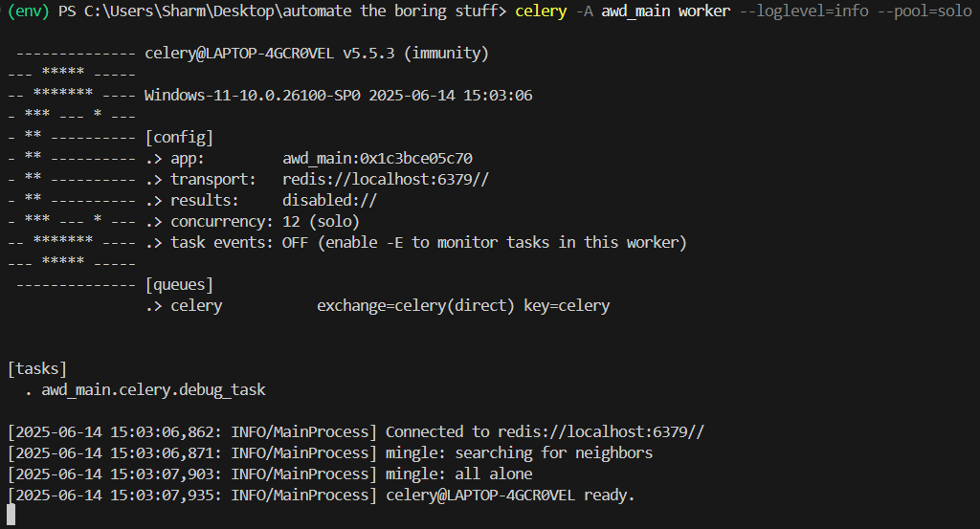Viewport: 980px width, 529px height.
Task: Click the '(env)' virtual environment prefix
Action: click(x=28, y=11)
